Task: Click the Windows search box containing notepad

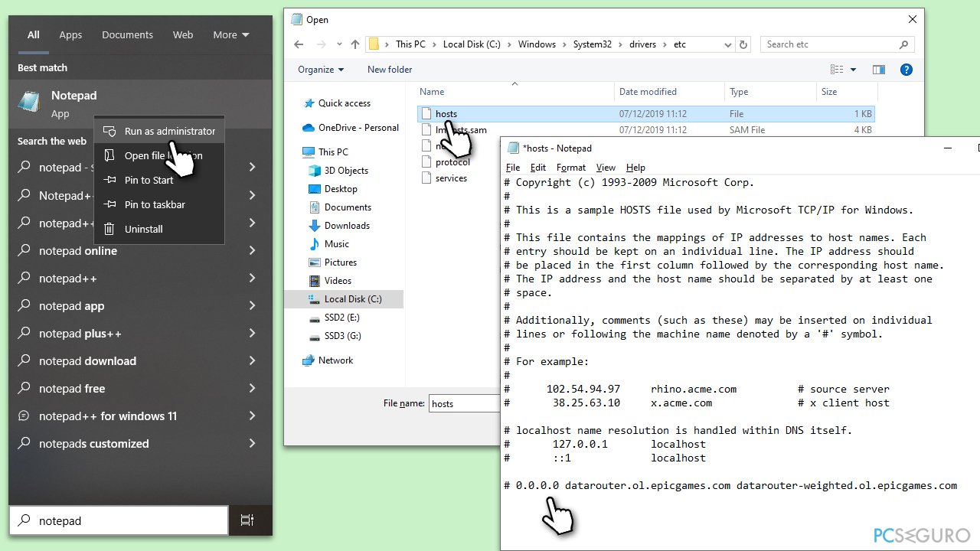Action: click(x=119, y=520)
